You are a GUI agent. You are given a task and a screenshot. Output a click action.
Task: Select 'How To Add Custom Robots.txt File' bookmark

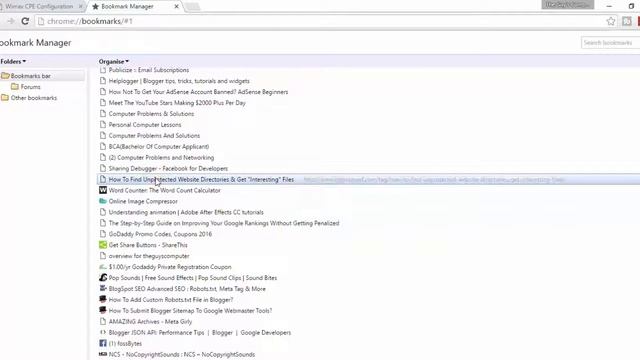[x=171, y=300]
